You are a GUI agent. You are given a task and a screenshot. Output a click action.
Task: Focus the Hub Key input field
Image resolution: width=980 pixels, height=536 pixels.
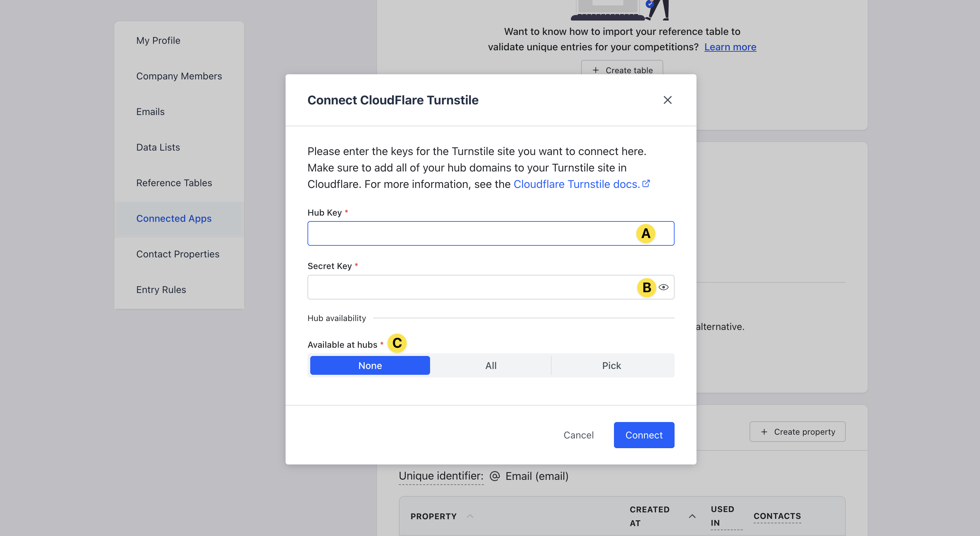(468, 233)
